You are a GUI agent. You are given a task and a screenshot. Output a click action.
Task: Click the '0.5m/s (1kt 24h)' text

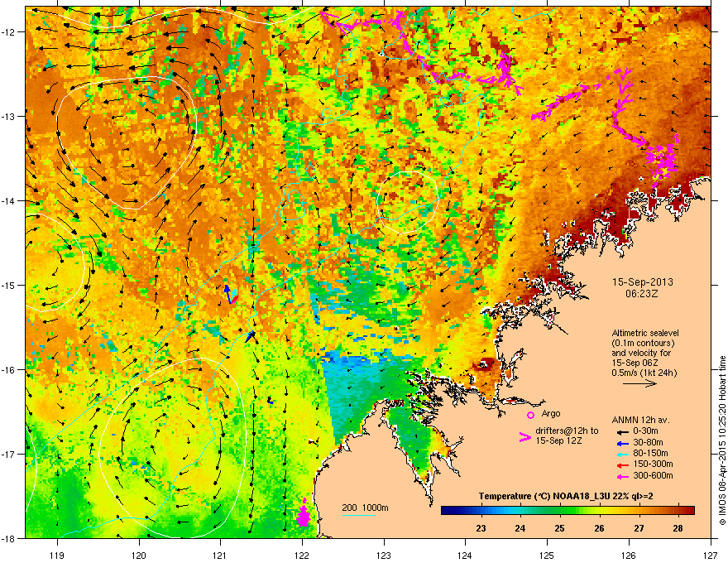[x=644, y=373]
